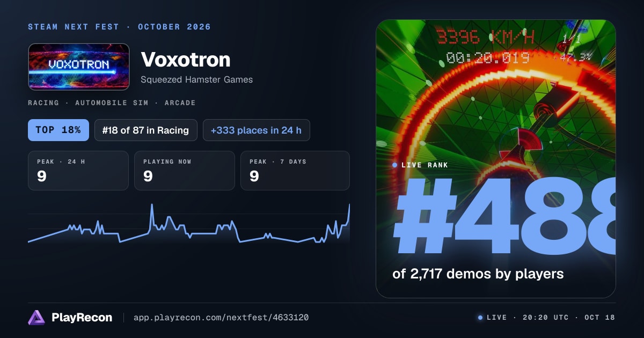The width and height of the screenshot is (644, 338).
Task: Click the player count sparkline chart
Action: [189, 224]
